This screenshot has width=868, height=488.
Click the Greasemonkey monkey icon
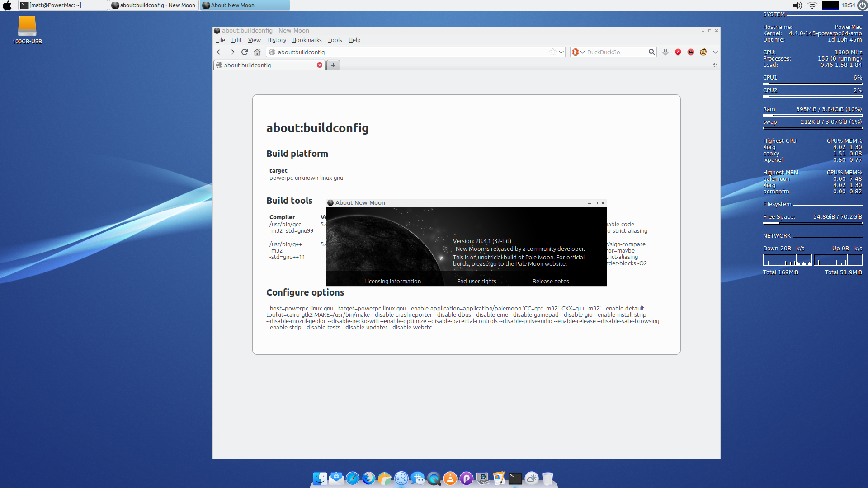click(x=703, y=52)
